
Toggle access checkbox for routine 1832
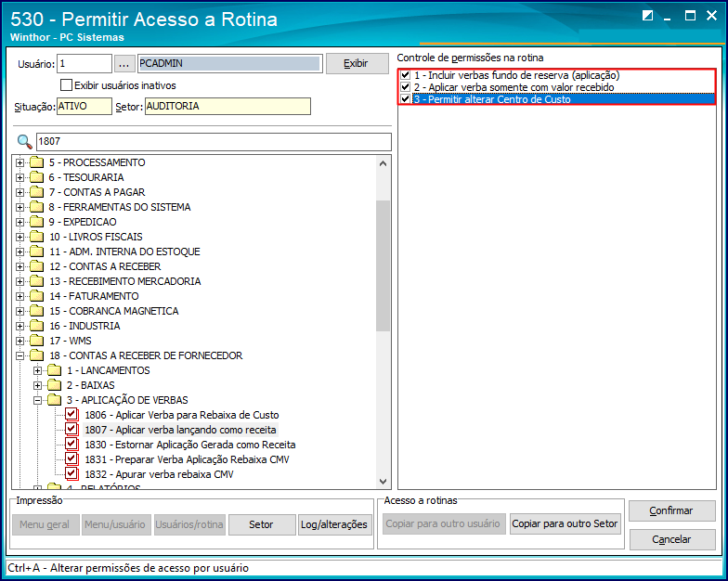pyautogui.click(x=71, y=473)
